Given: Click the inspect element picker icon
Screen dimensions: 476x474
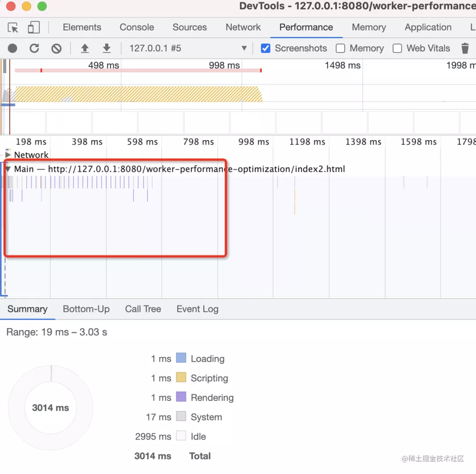Looking at the screenshot, I should tap(13, 28).
